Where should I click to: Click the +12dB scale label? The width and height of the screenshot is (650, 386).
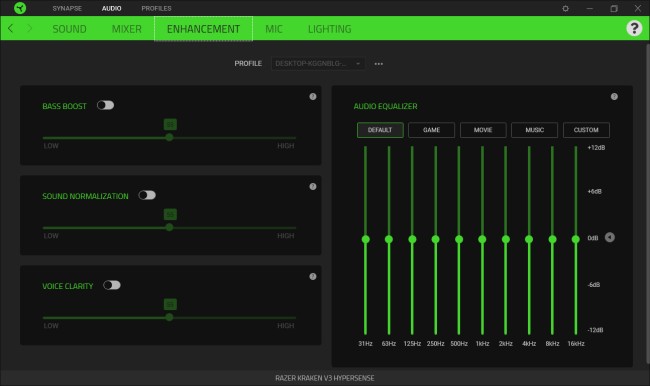[596, 148]
